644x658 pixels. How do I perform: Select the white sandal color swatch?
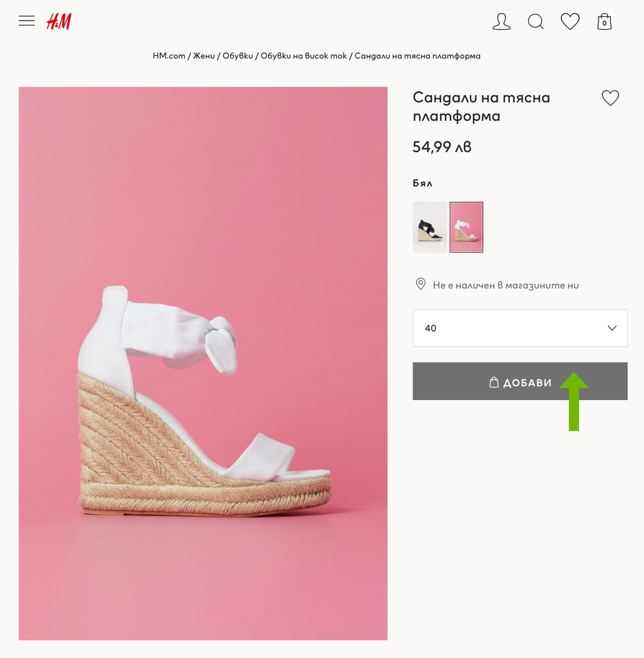point(466,227)
